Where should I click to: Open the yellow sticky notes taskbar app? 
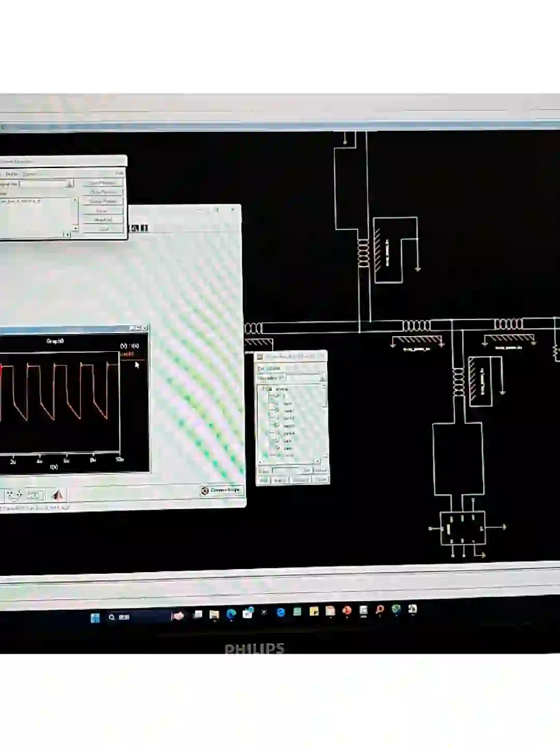point(314,612)
